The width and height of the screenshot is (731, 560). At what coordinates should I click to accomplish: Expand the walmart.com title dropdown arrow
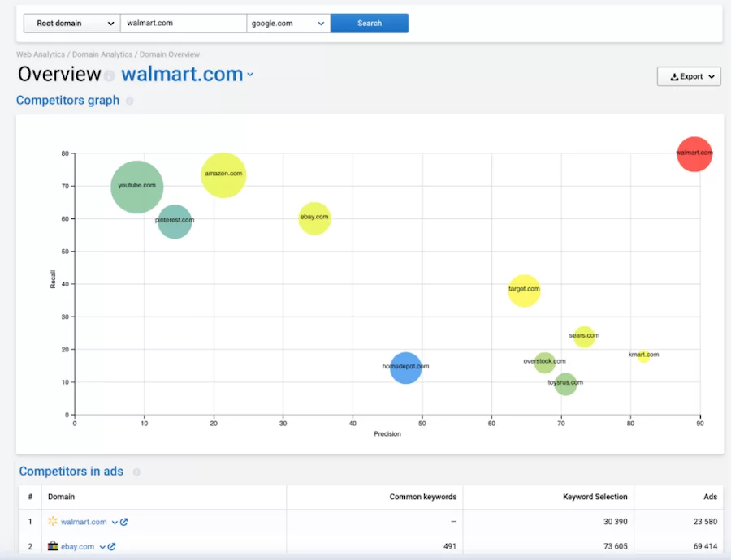pyautogui.click(x=250, y=75)
